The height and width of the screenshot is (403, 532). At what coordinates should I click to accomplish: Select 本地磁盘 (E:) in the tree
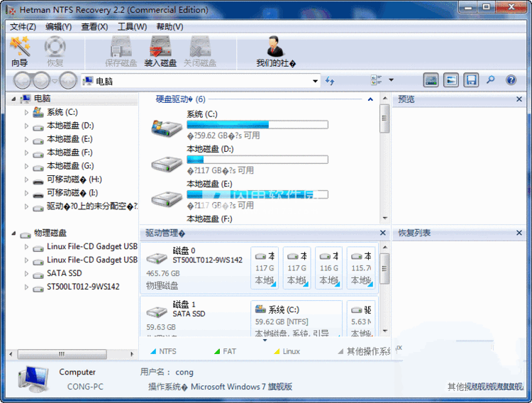tap(70, 139)
